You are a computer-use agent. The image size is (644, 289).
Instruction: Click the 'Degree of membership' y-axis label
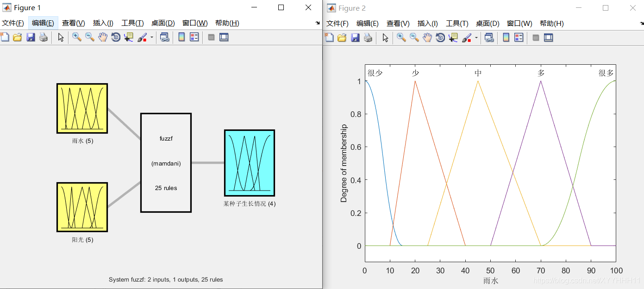coord(344,163)
